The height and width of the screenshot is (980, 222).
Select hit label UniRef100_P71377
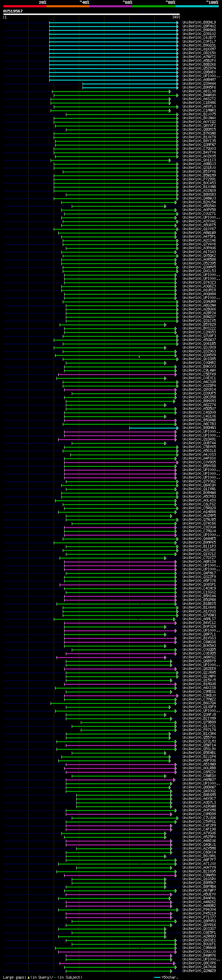click(199, 917)
